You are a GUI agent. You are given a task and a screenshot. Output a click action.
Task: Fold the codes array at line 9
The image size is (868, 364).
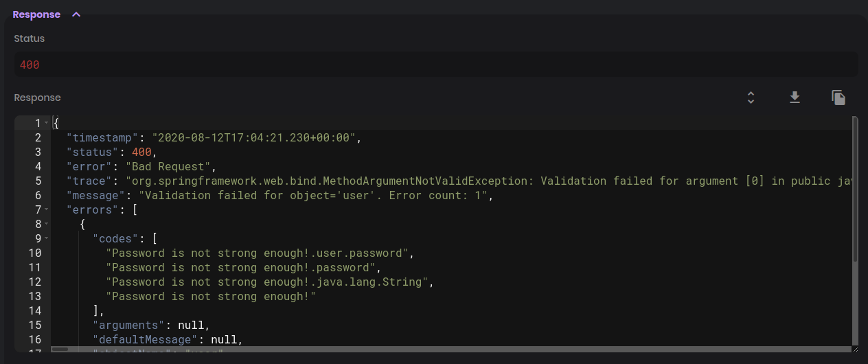click(x=47, y=238)
